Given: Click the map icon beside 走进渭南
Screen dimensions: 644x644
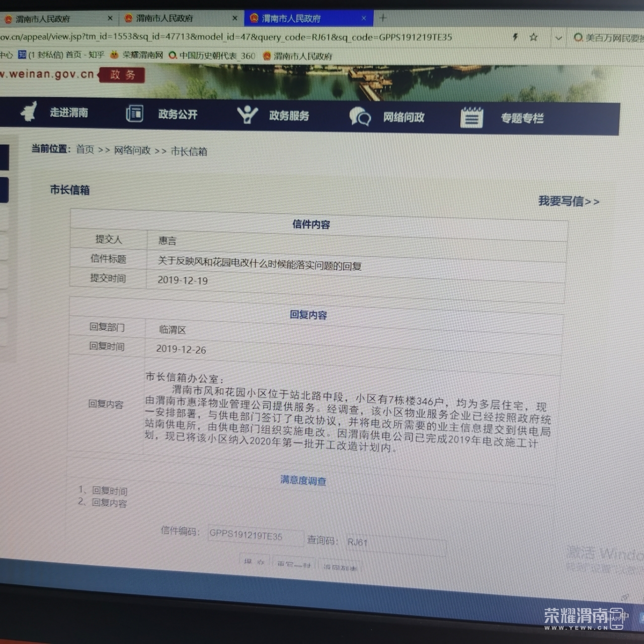Looking at the screenshot, I should (29, 111).
